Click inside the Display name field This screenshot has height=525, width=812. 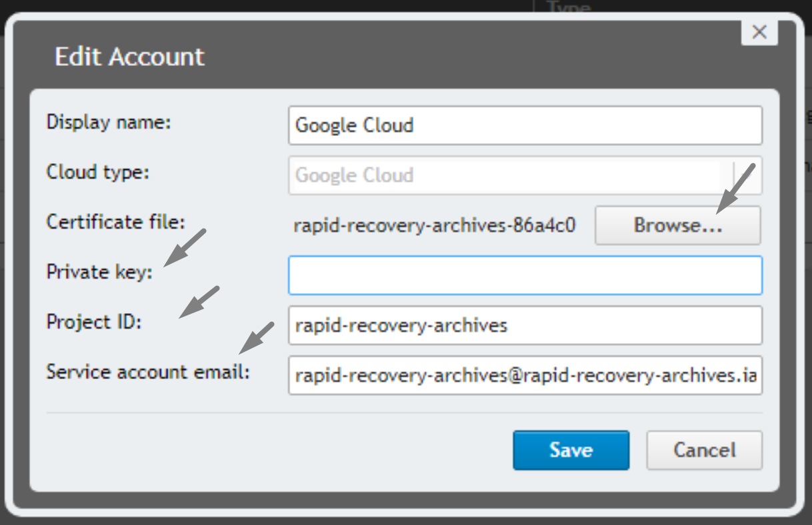tap(525, 125)
